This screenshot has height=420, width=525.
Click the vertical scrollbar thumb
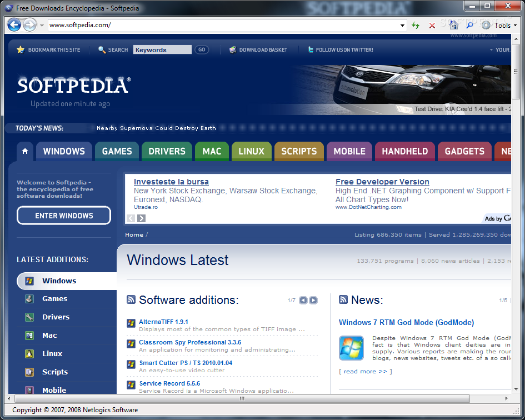(x=516, y=71)
